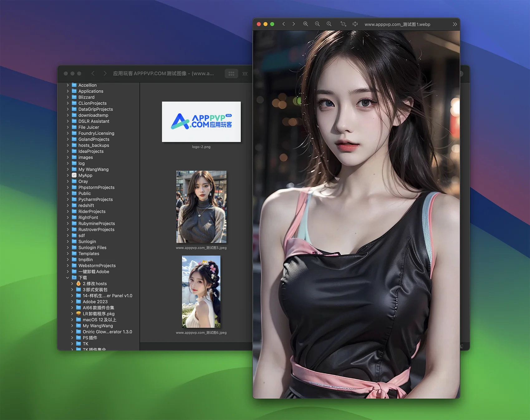This screenshot has width=530, height=420.
Task: Switch to filmstrip view mode
Action: click(245, 74)
